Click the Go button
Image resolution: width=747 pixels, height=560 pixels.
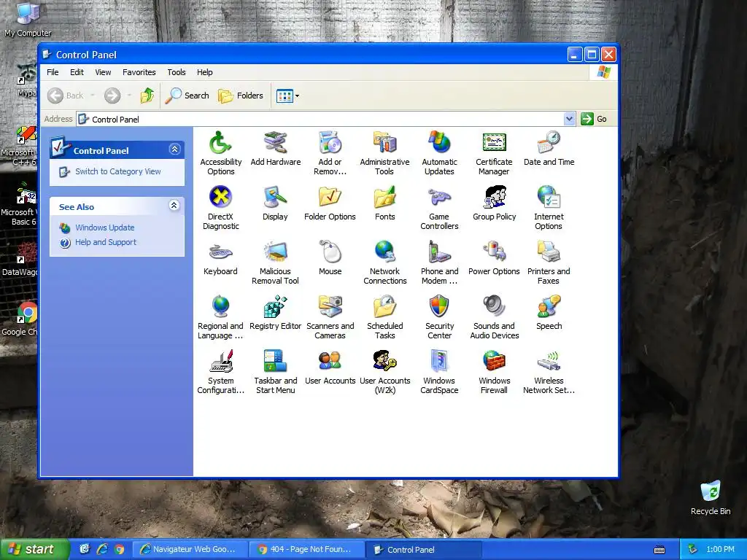(594, 119)
